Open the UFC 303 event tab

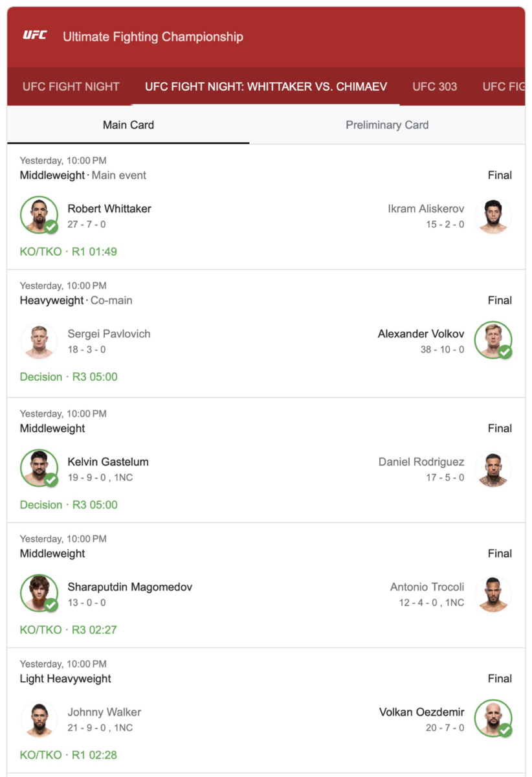pos(435,86)
